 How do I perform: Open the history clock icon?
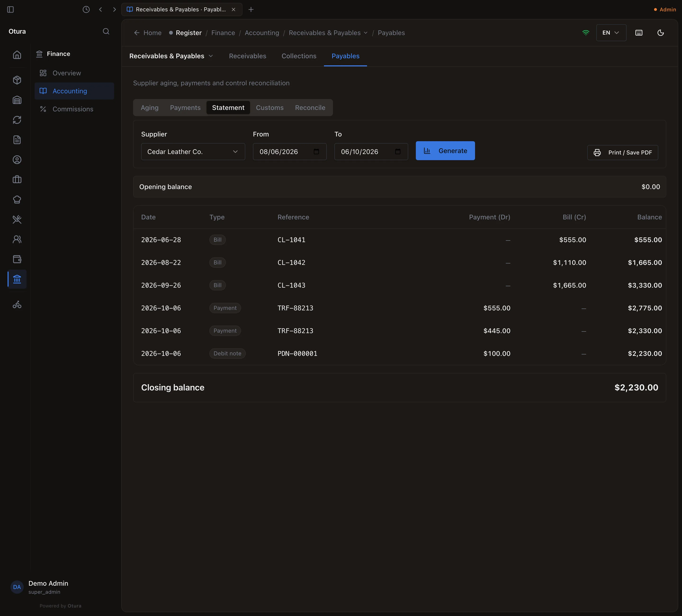[x=86, y=9]
